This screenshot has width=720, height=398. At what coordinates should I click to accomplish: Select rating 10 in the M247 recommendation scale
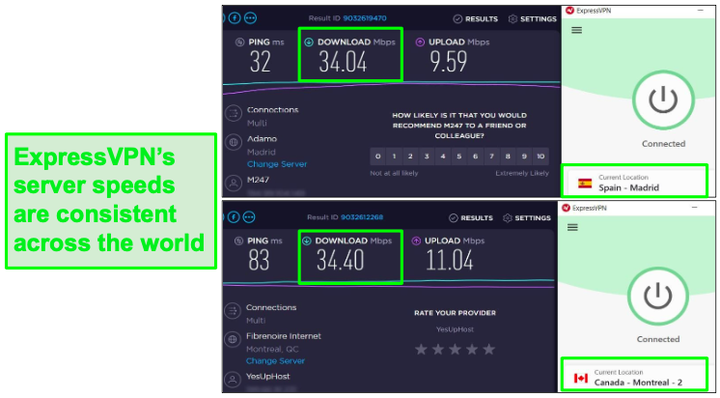(x=541, y=157)
